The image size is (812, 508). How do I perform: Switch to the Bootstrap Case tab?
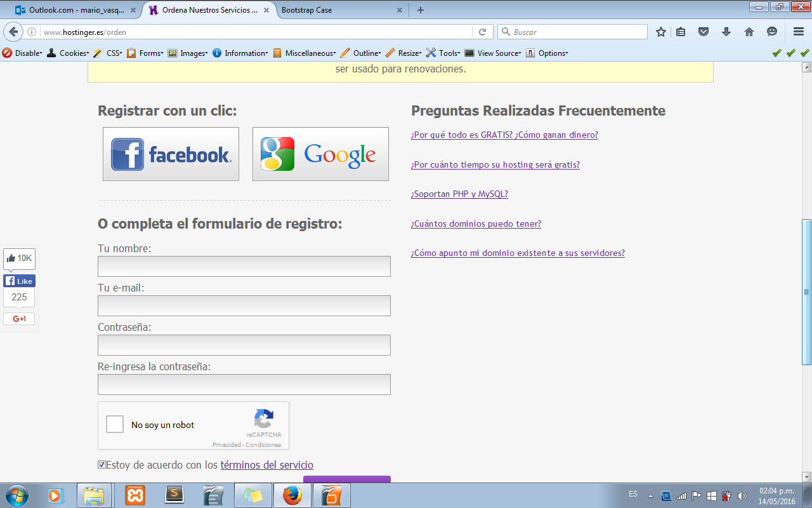(x=336, y=10)
